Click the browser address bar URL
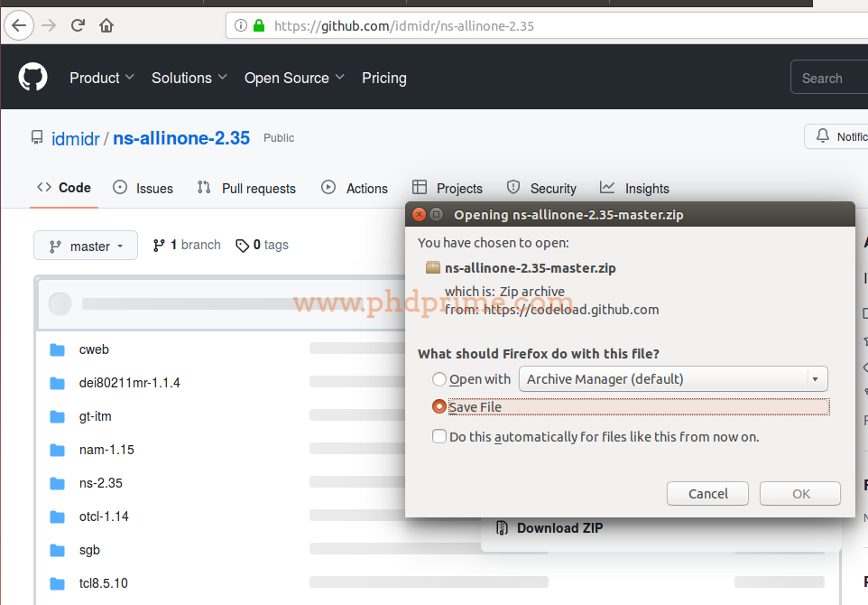The height and width of the screenshot is (605, 868). (x=403, y=26)
